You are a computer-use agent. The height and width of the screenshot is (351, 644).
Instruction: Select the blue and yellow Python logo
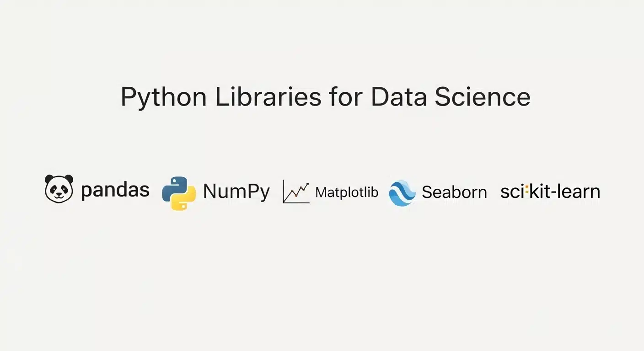[x=179, y=193]
